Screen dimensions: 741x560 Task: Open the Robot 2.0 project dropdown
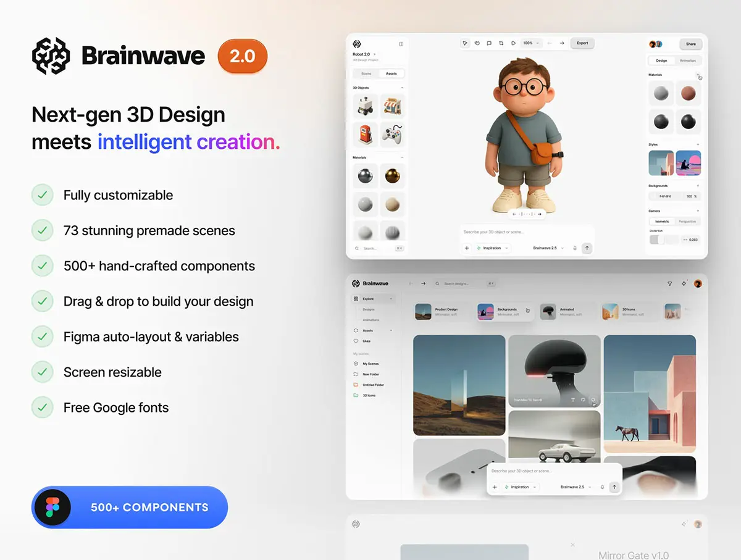coord(365,54)
